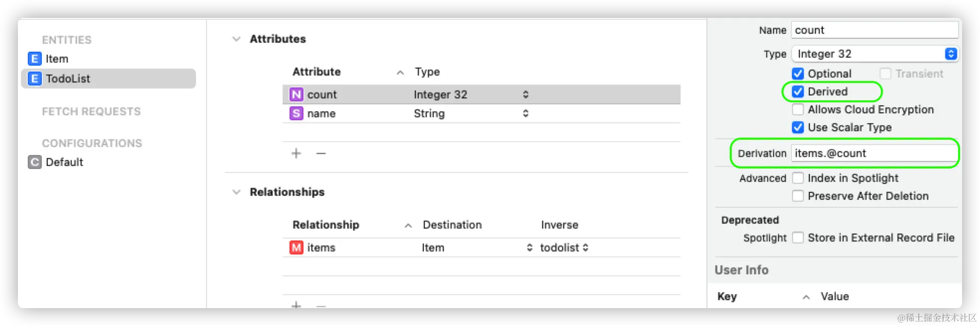The height and width of the screenshot is (326, 980).
Task: Click the count attribute N icon
Action: [296, 94]
